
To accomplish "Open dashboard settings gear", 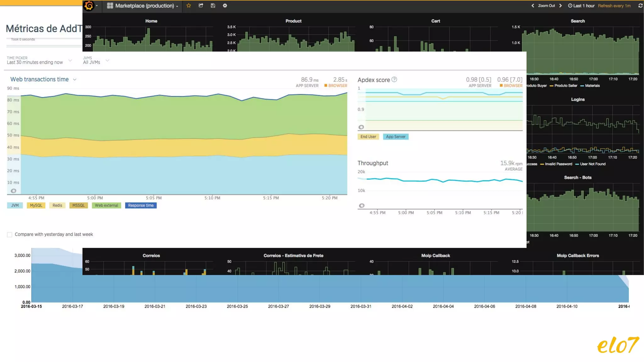I will 225,6.
